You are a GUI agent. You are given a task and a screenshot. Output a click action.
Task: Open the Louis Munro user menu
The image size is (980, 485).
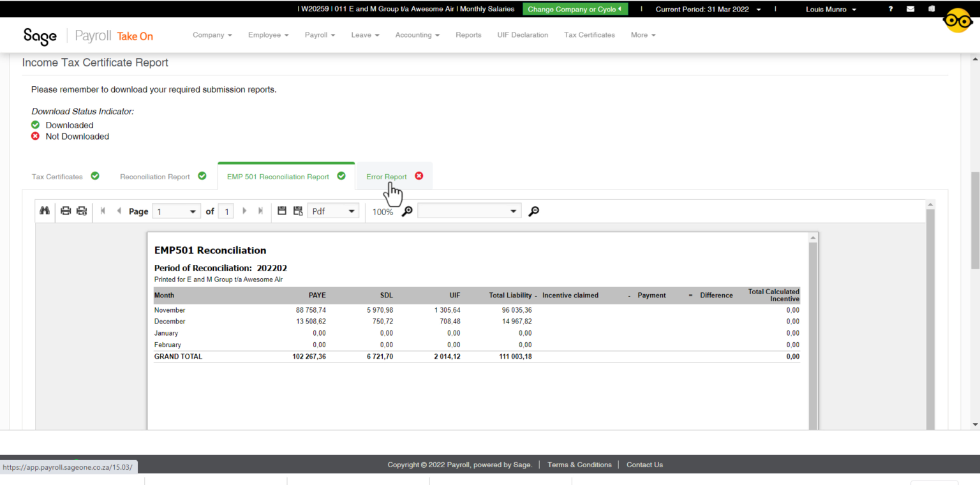(831, 10)
